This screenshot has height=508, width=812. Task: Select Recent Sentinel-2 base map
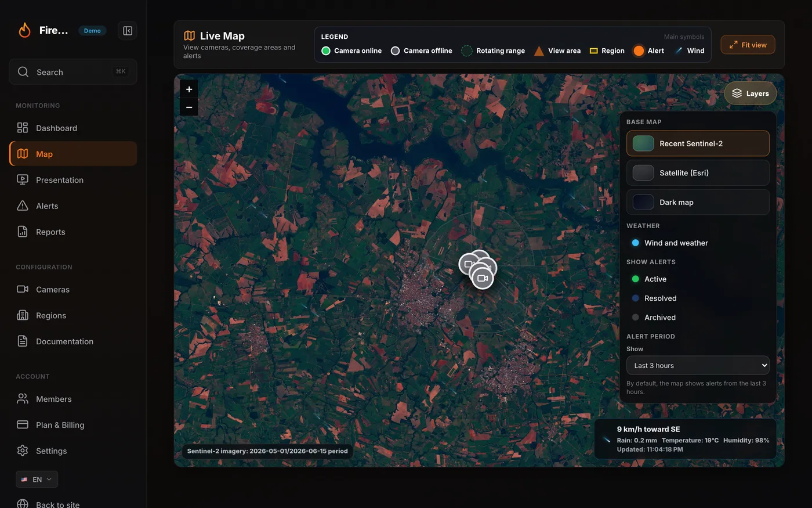(x=698, y=143)
